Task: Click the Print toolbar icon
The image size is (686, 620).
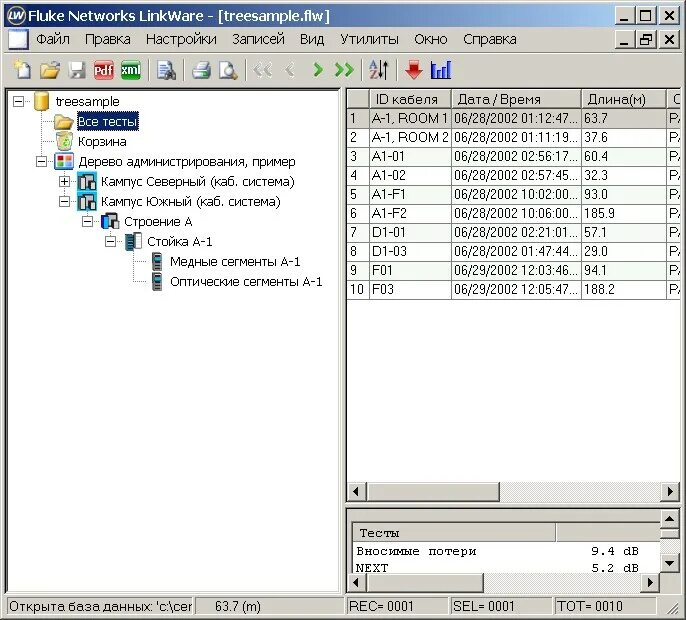Action: tap(201, 70)
